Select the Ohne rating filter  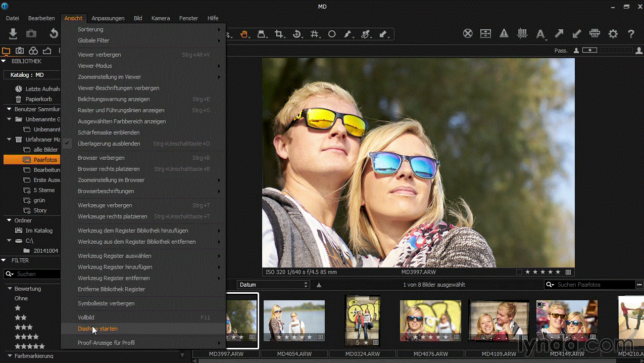(x=21, y=298)
